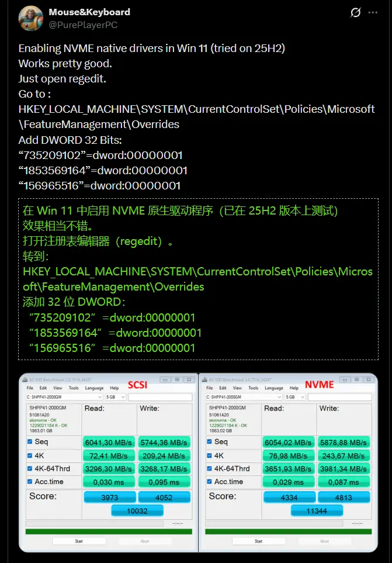
Task: Open the NVME benchmark screenshot image
Action: pyautogui.click(x=288, y=463)
